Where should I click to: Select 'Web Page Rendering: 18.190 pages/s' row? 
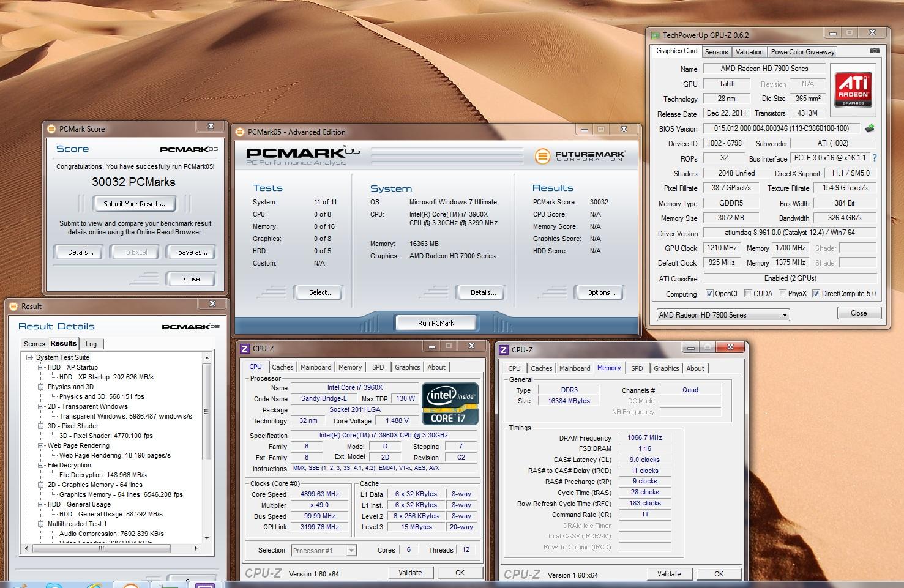115,455
